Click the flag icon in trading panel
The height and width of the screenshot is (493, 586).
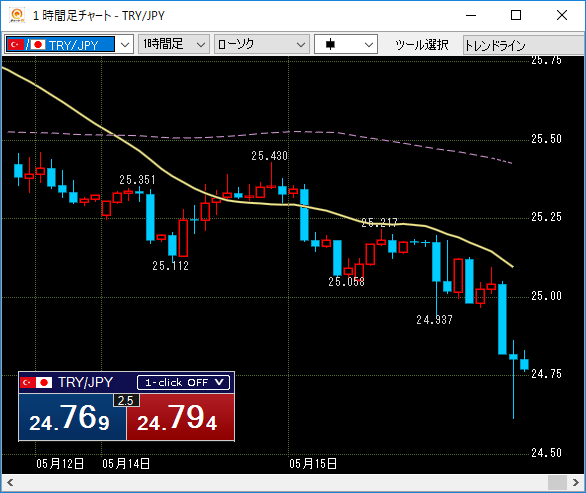36,382
